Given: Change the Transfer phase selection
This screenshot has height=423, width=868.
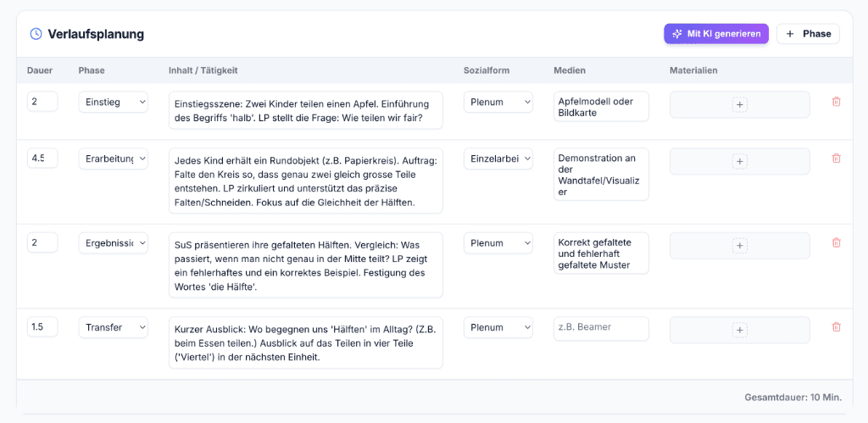Looking at the screenshot, I should (x=114, y=327).
